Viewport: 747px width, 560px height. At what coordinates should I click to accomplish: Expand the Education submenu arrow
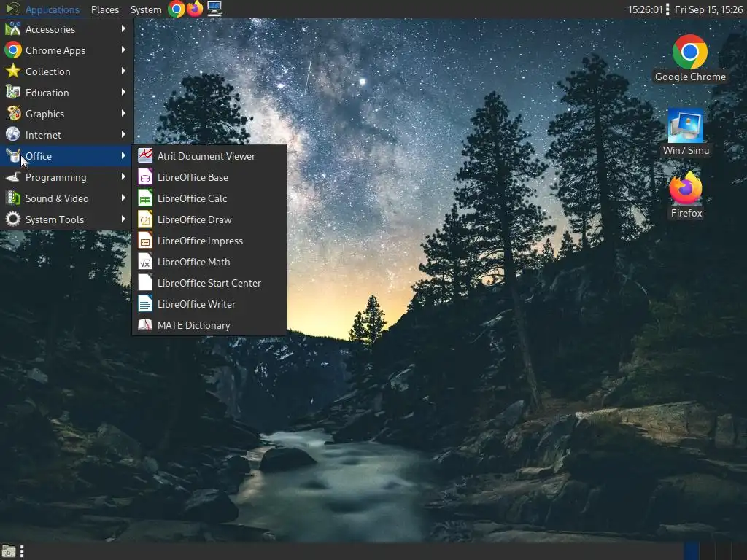[x=123, y=92]
